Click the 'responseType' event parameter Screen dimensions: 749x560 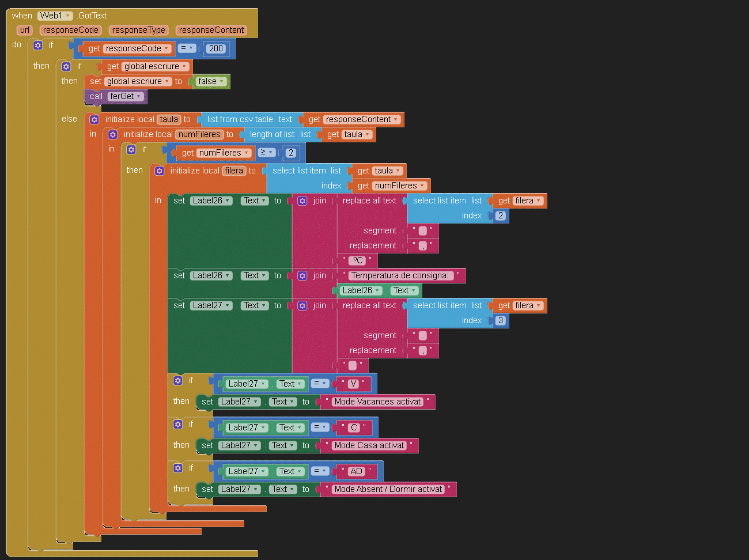[x=138, y=31]
